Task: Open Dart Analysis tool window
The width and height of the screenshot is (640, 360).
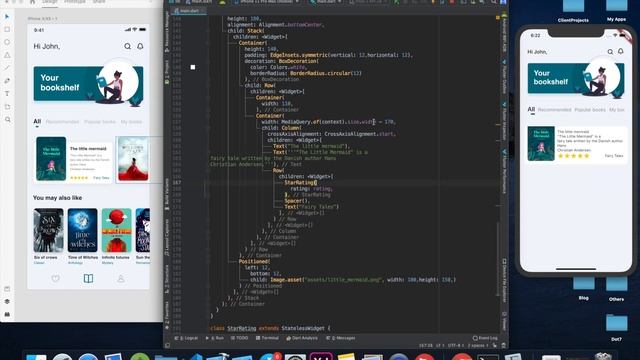Action: (x=302, y=338)
